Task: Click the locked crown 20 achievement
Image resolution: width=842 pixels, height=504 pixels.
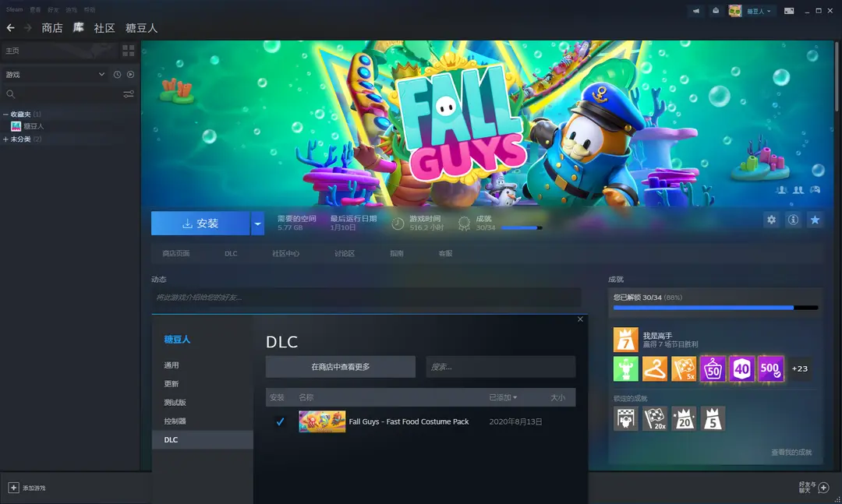Action: pos(684,418)
